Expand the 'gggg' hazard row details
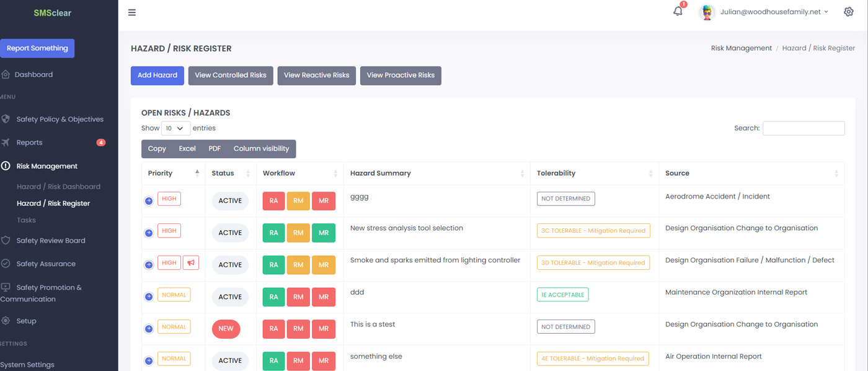This screenshot has height=371, width=868. point(149,200)
